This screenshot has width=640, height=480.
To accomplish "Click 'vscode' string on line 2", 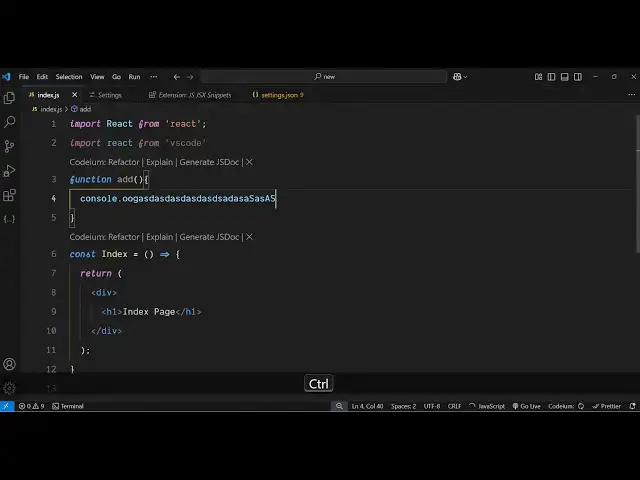I will click(186, 143).
